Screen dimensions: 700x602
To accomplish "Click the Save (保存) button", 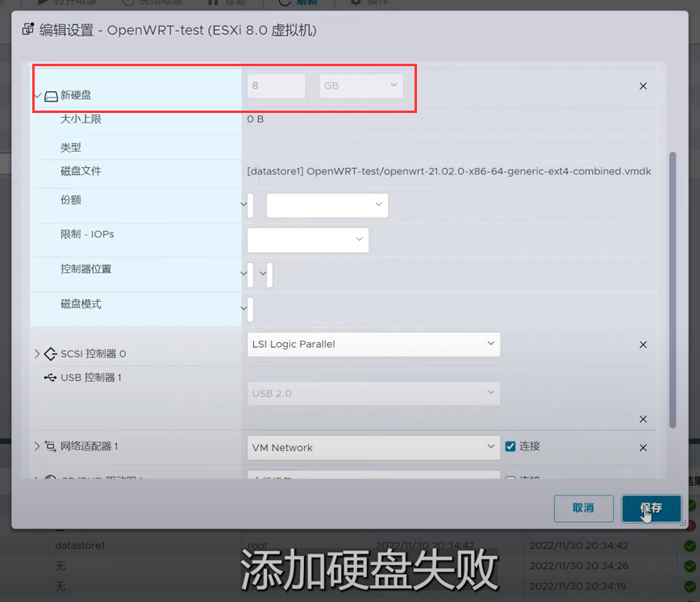I will pos(652,508).
